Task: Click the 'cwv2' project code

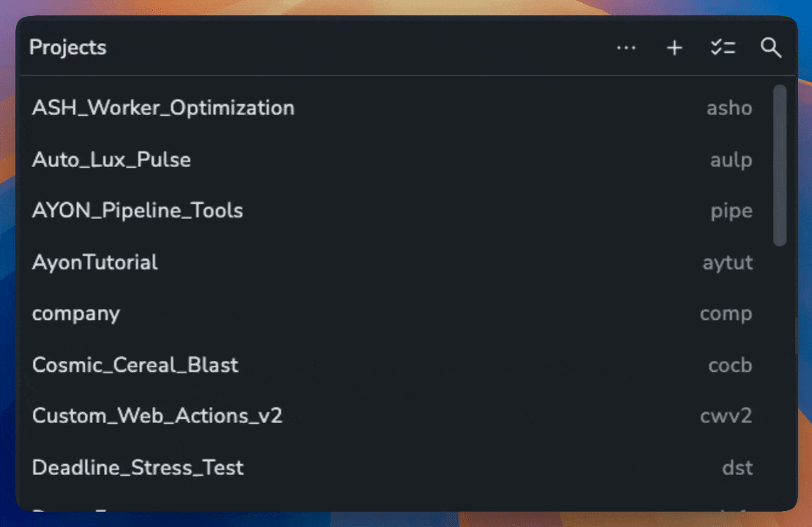Action: point(726,416)
